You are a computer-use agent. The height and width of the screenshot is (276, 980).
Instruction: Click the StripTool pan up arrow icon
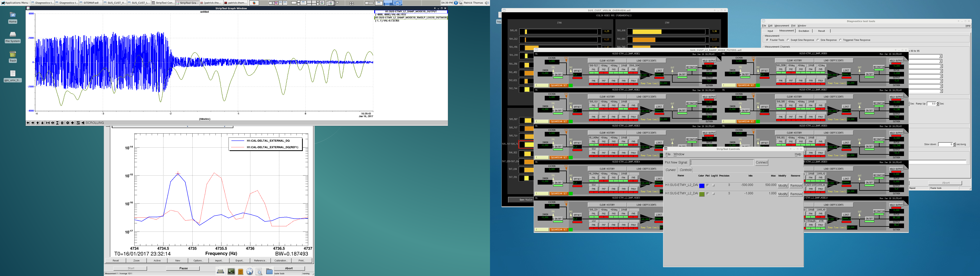click(38, 123)
